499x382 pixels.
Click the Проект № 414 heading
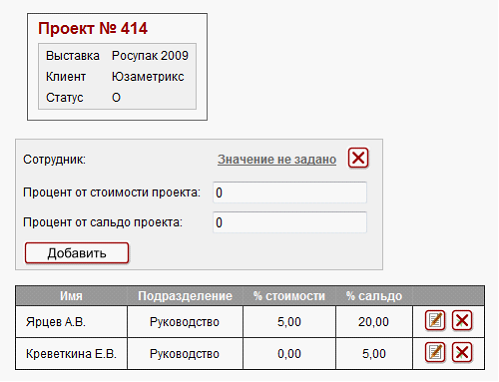(x=93, y=28)
